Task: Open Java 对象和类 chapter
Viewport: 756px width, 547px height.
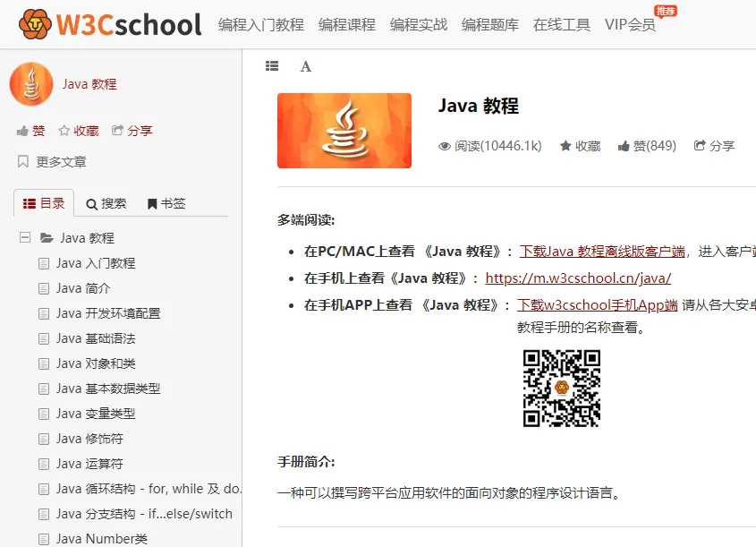Action: (96, 363)
